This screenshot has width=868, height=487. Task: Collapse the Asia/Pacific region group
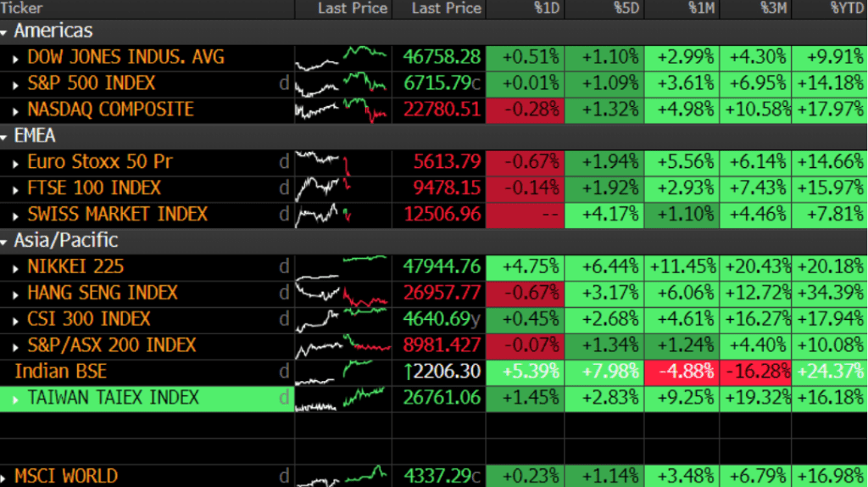tap(6, 241)
